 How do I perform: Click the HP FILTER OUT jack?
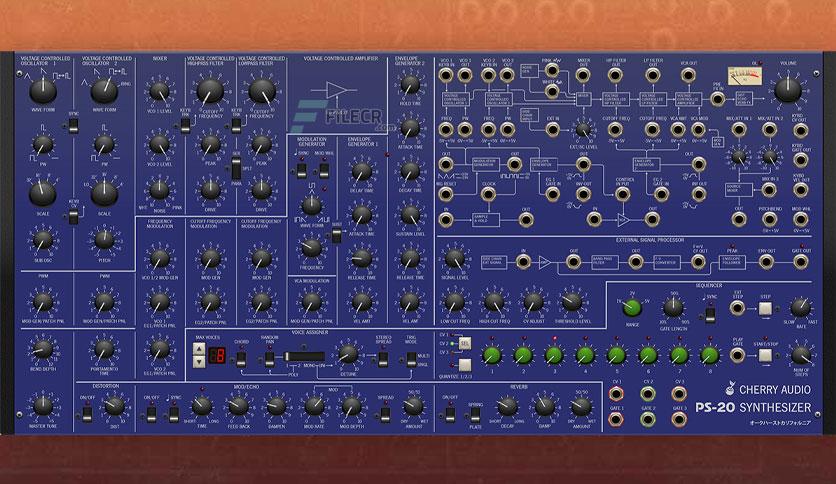tap(615, 75)
